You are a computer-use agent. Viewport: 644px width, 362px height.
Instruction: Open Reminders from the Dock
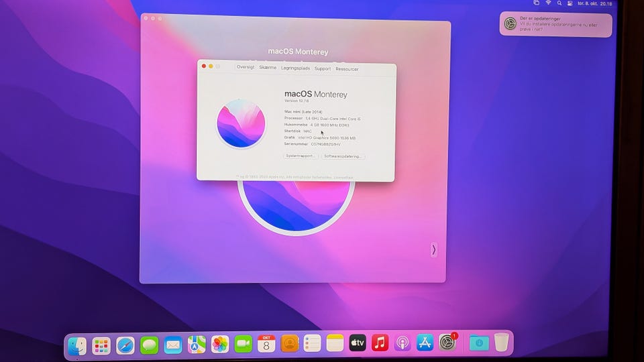(x=312, y=343)
